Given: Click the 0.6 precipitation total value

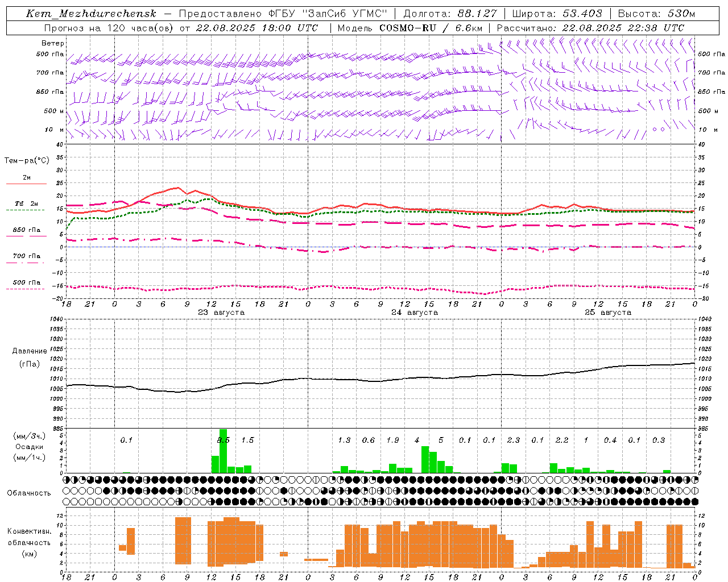Looking at the screenshot, I should point(369,440).
